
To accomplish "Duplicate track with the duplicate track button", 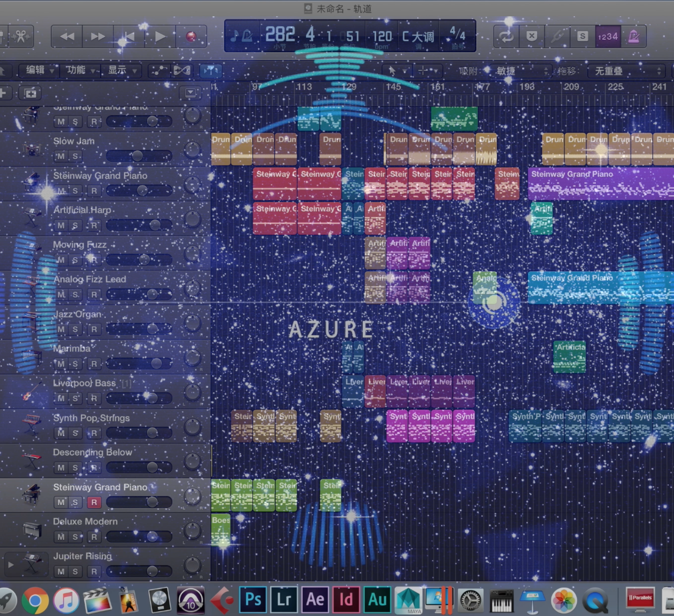I will pos(30,93).
